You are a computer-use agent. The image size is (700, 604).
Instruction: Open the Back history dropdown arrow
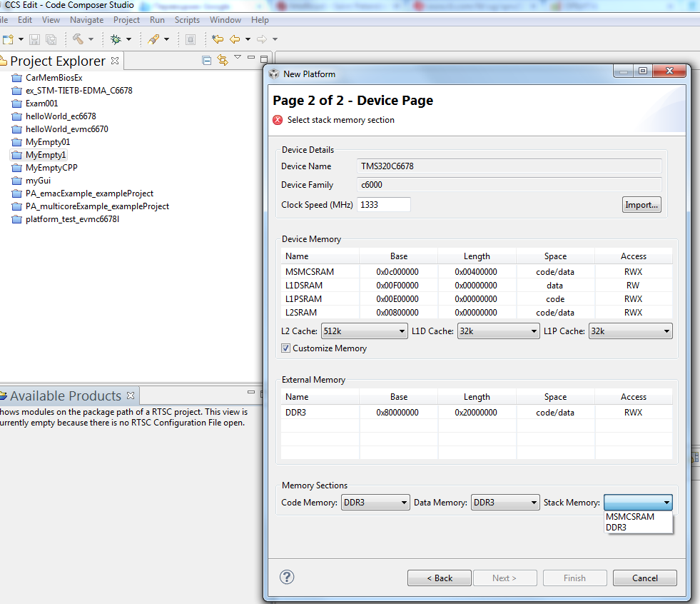[248, 39]
